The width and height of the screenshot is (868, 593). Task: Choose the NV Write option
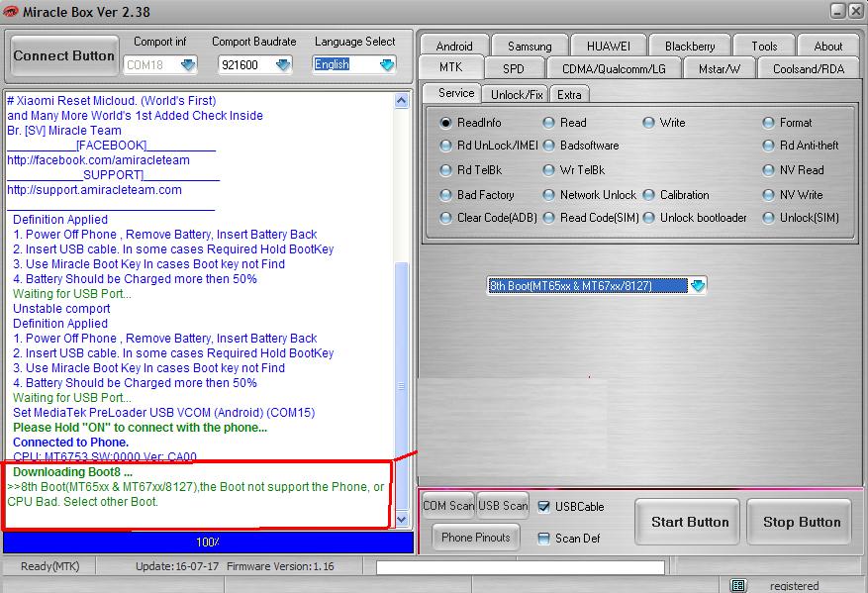pyautogui.click(x=768, y=195)
